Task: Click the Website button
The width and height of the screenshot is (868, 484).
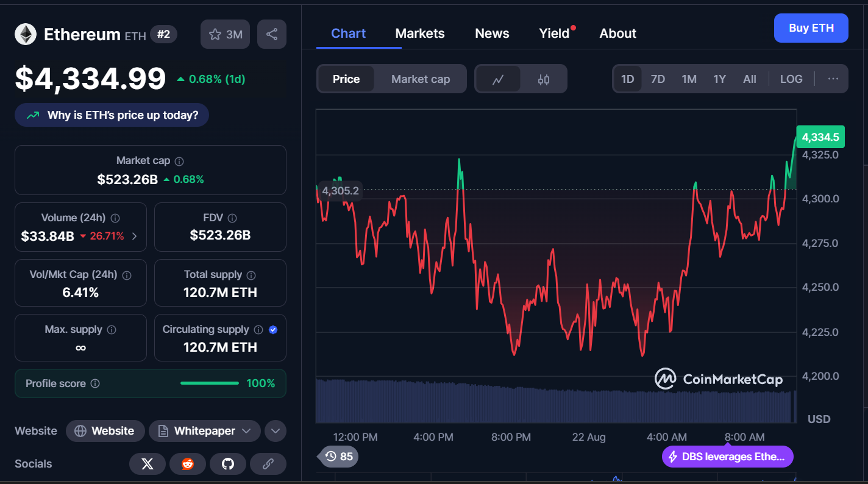Action: tap(105, 431)
